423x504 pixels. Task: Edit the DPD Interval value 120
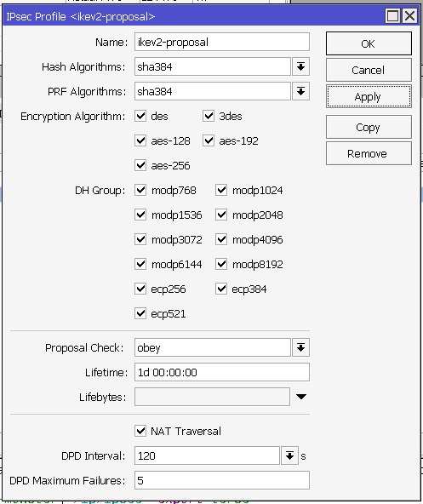point(207,455)
